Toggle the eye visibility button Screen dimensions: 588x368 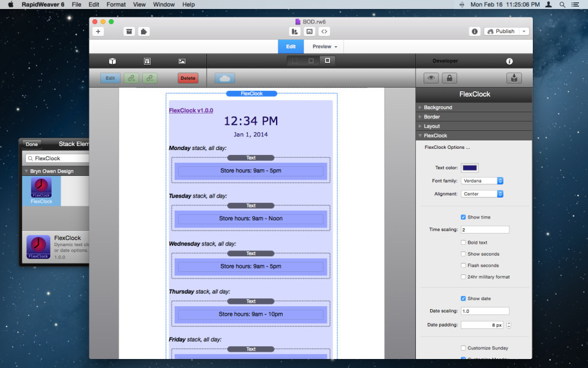pos(431,78)
